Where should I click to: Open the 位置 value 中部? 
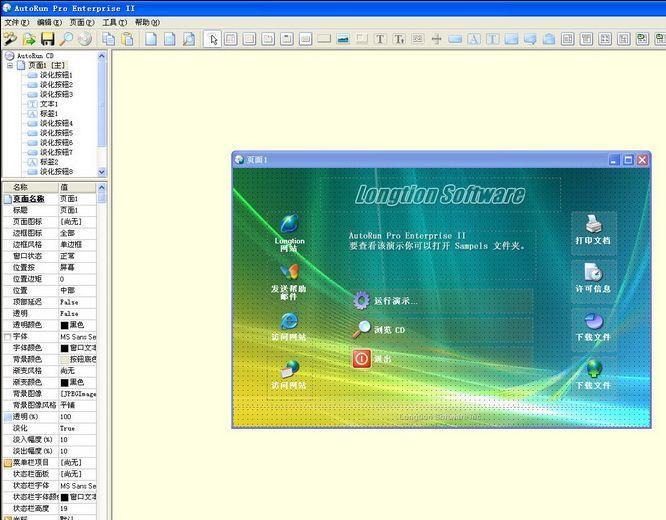tap(77, 291)
